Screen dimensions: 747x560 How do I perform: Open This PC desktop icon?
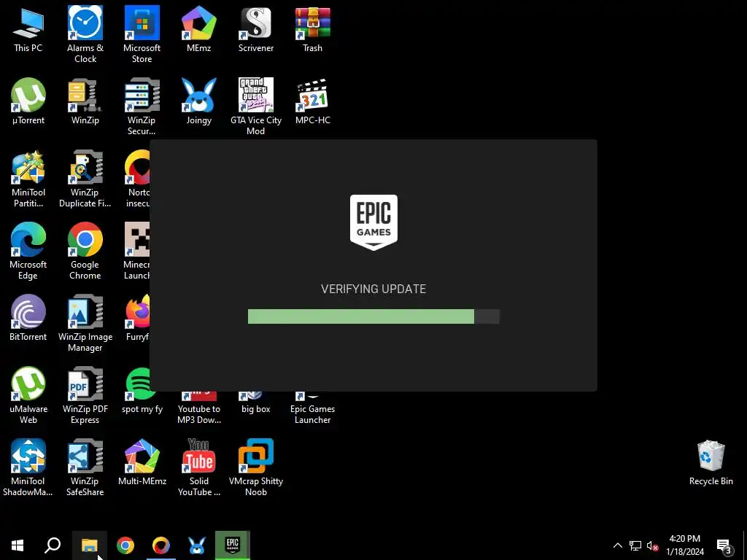click(x=28, y=29)
